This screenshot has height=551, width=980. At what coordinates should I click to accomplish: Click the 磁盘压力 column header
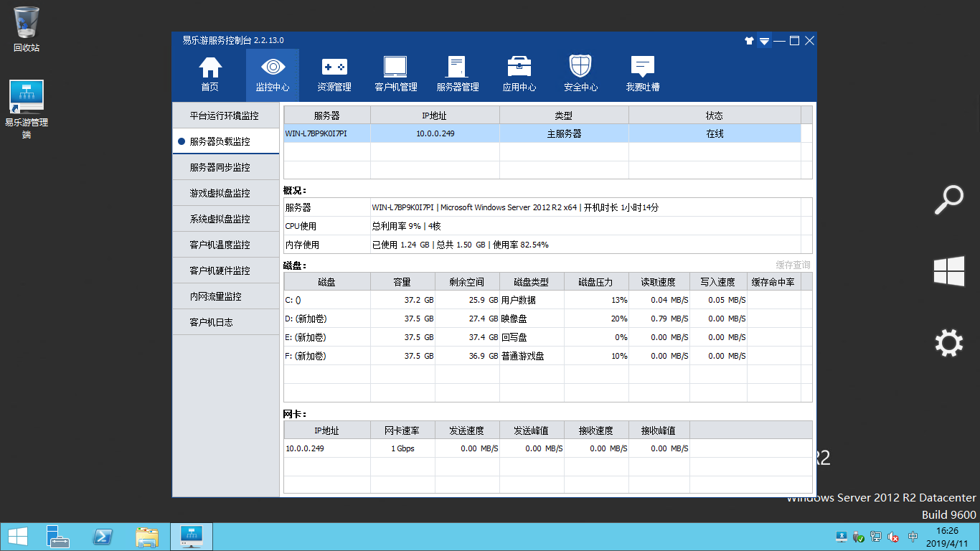[x=596, y=282]
